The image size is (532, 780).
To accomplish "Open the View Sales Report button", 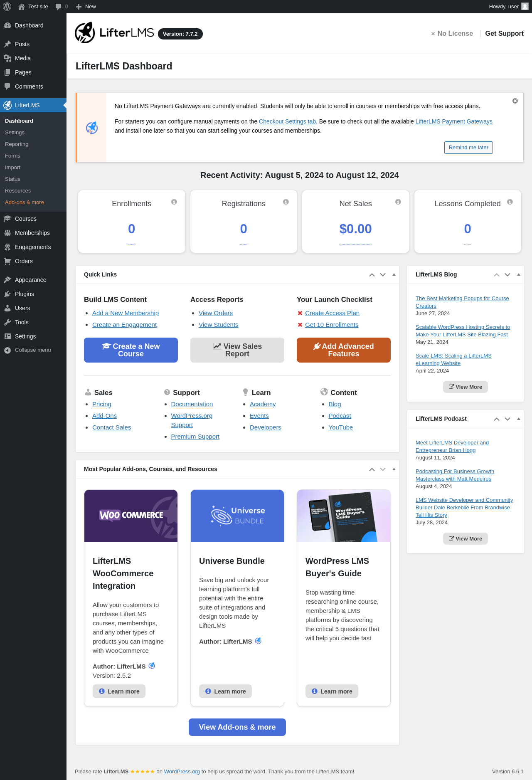I will 237,350.
